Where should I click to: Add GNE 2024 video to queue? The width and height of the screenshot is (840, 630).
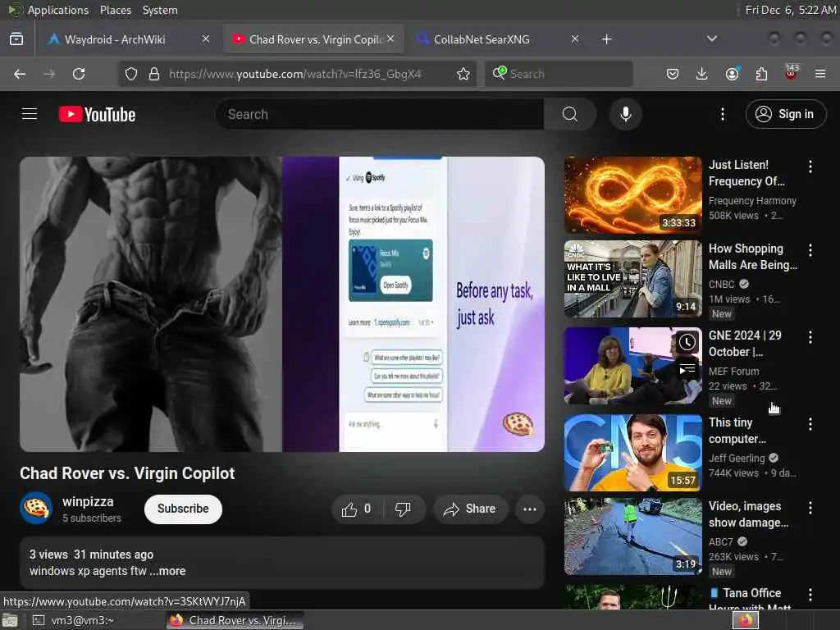point(687,369)
